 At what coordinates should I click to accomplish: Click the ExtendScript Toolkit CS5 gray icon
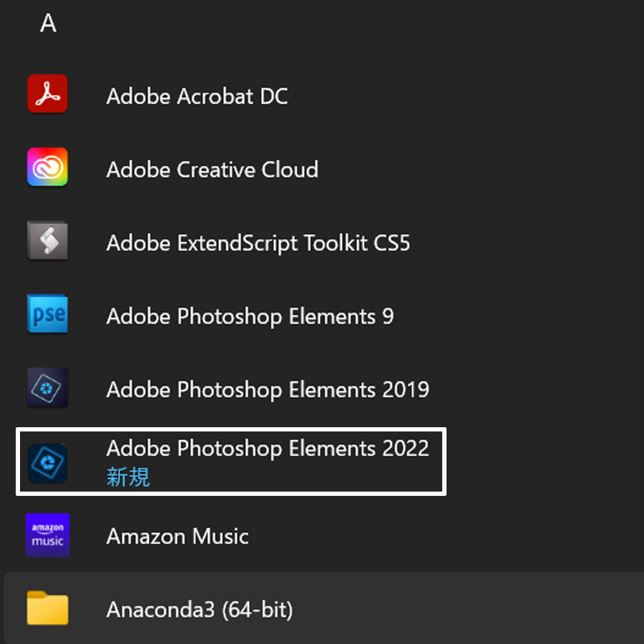[x=47, y=240]
